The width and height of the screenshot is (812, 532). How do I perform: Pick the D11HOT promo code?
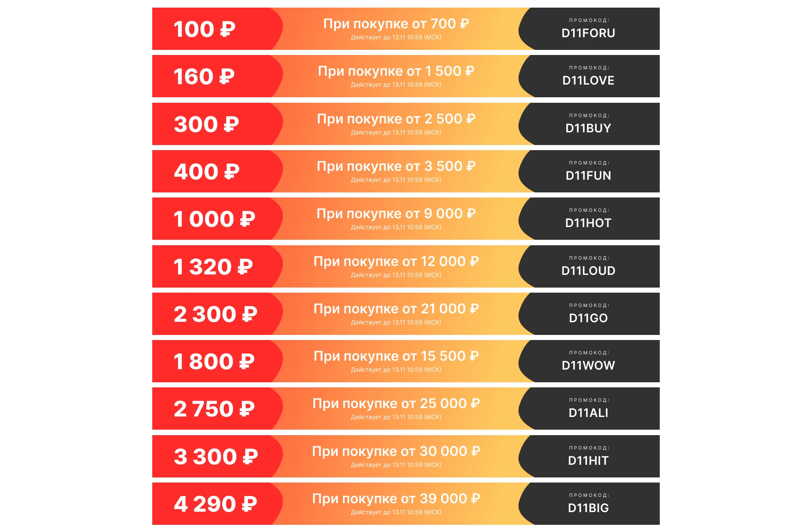(x=588, y=223)
